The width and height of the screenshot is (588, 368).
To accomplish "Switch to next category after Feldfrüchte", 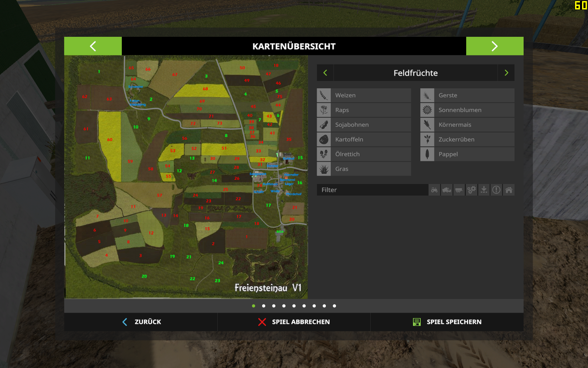I will pyautogui.click(x=506, y=73).
